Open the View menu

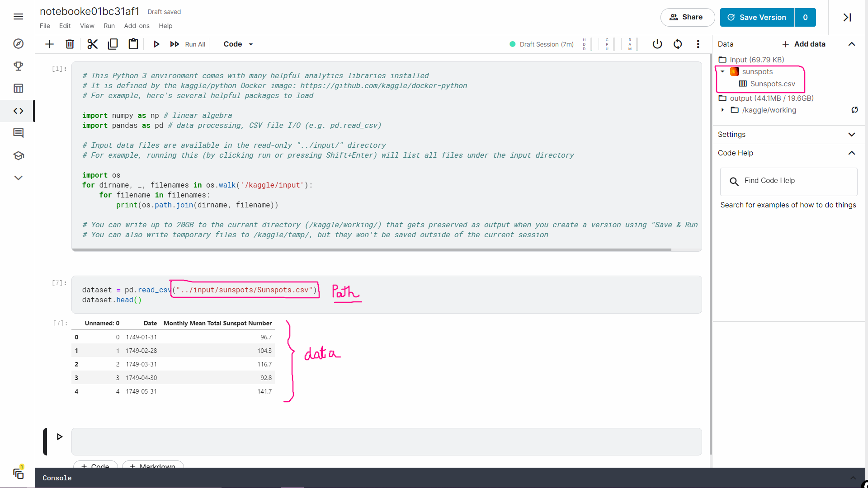click(87, 26)
